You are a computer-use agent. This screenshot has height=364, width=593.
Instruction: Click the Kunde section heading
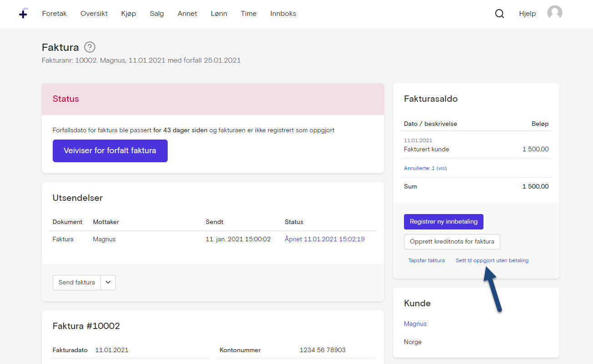tap(417, 303)
